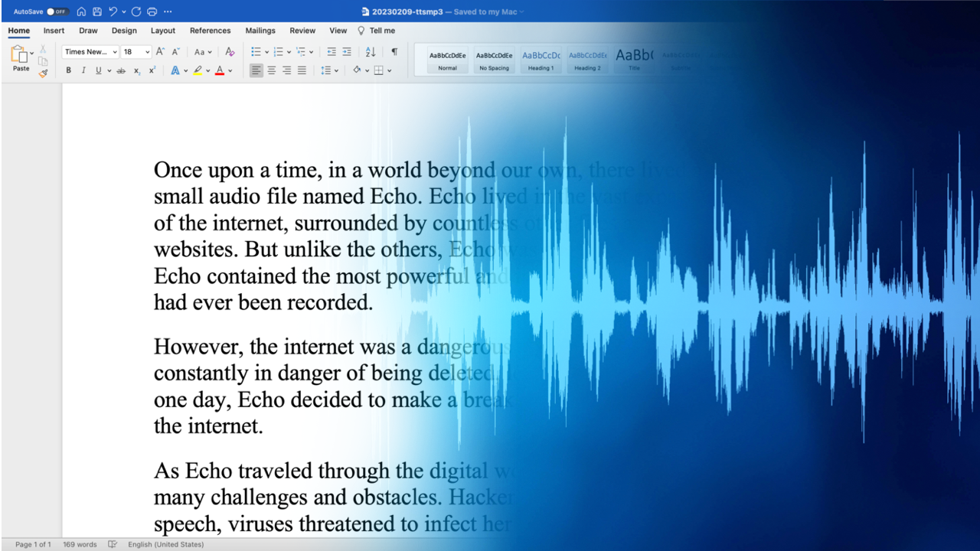Apply the Heading 1 style
The image size is (980, 551).
pos(541,60)
